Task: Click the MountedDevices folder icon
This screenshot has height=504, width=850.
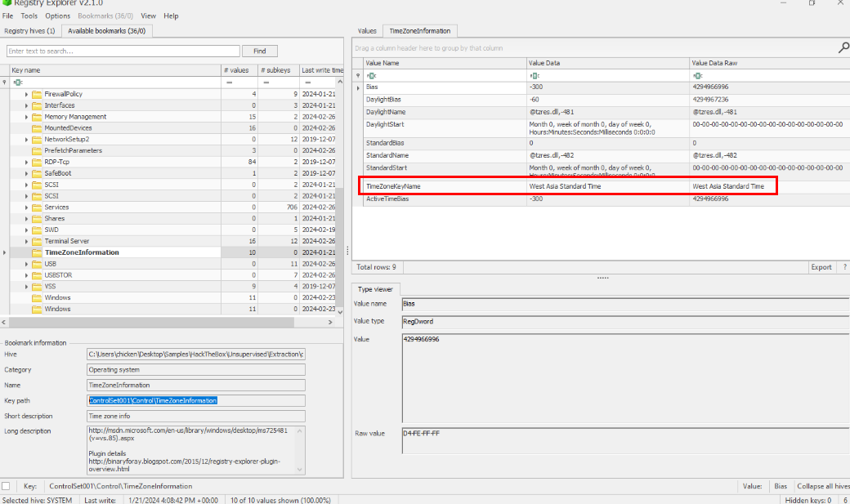Action: point(37,128)
